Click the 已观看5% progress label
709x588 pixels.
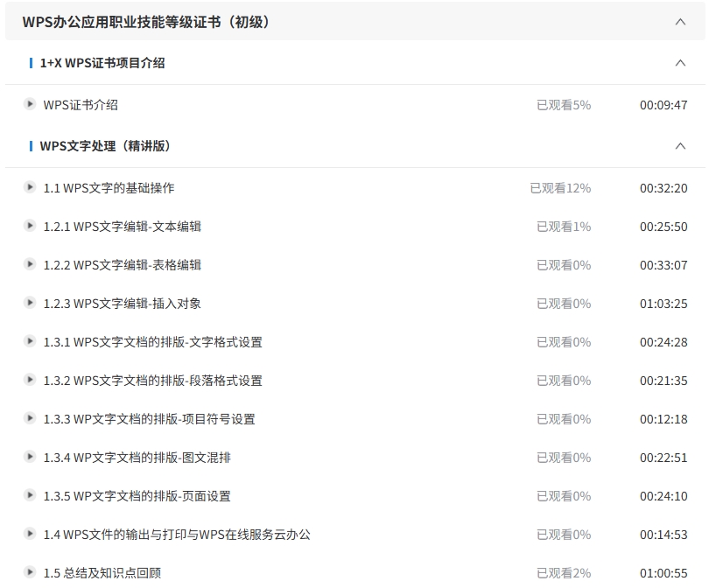[x=564, y=105]
